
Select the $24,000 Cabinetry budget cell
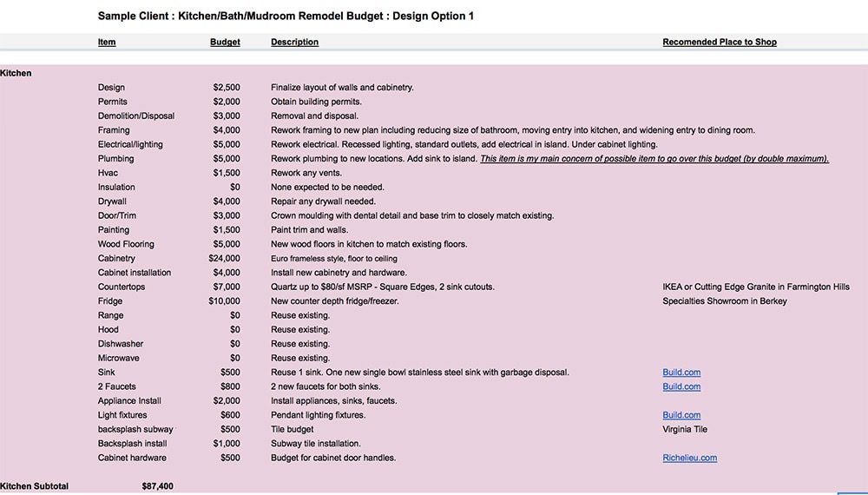click(x=225, y=258)
